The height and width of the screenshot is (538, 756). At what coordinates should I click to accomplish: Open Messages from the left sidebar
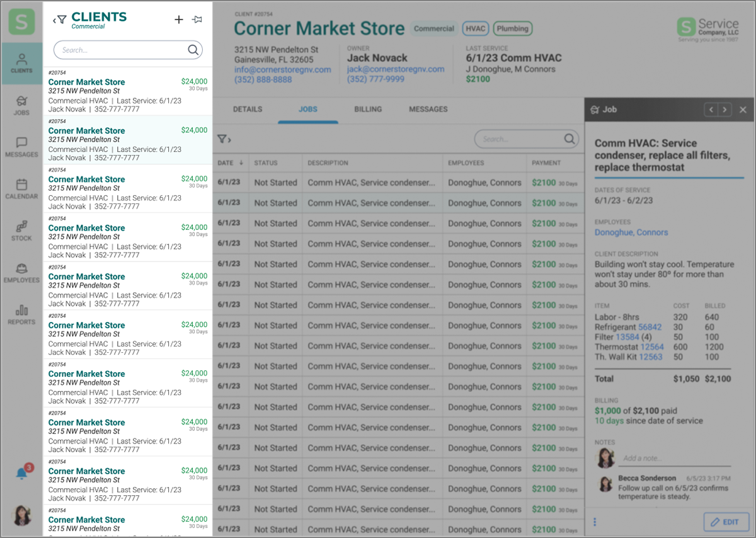tap(21, 147)
